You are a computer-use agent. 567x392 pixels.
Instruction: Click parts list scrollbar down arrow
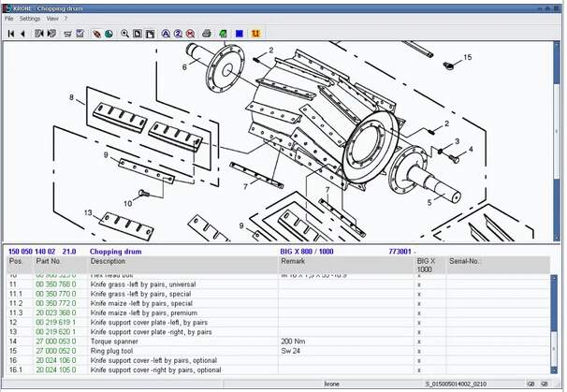point(554,370)
